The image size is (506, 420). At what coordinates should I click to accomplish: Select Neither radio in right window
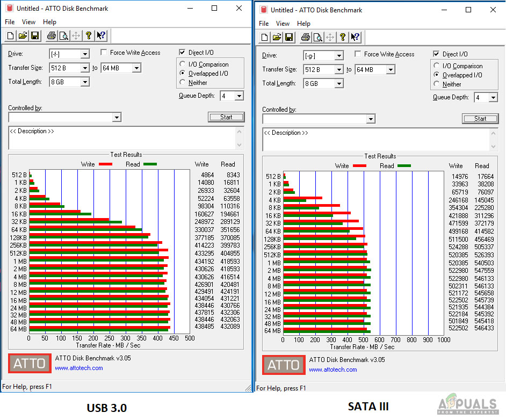point(436,84)
